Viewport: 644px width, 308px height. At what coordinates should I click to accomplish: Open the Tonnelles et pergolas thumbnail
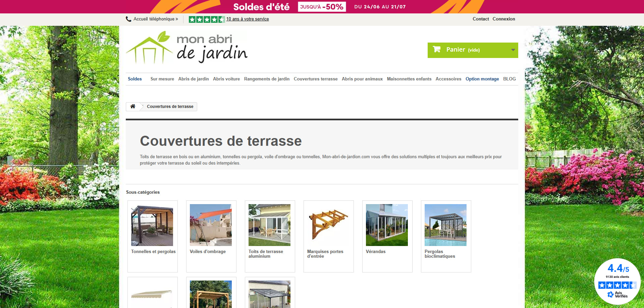[x=152, y=225]
